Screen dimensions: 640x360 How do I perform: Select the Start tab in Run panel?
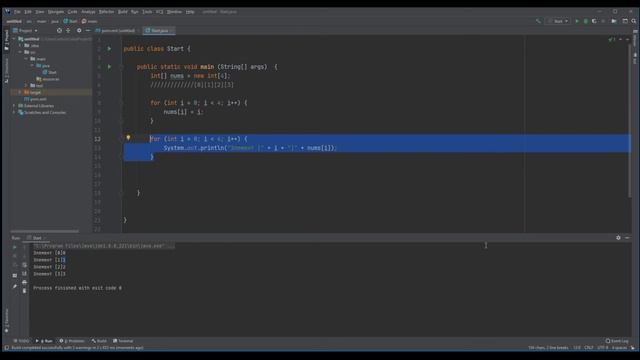[x=37, y=238]
